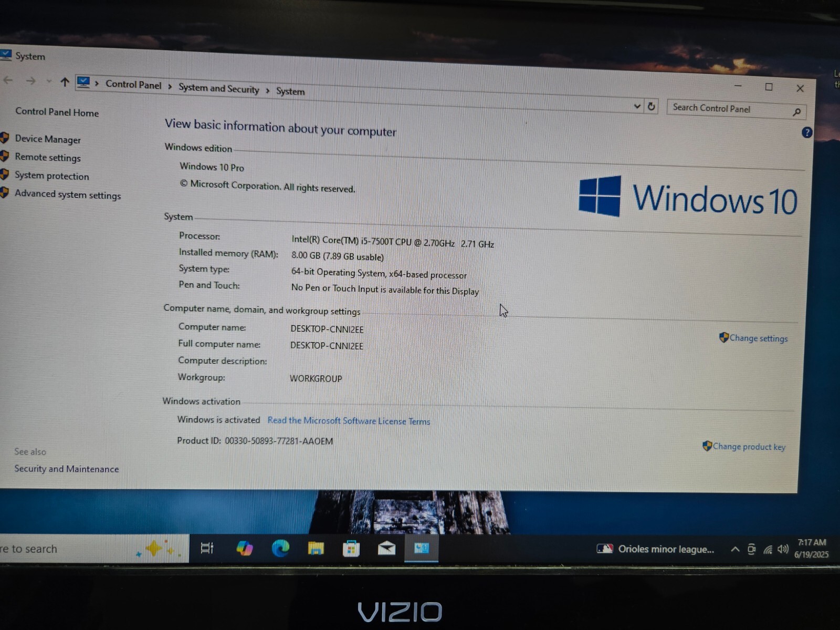This screenshot has width=840, height=630.
Task: Open Change settings link
Action: pyautogui.click(x=759, y=338)
